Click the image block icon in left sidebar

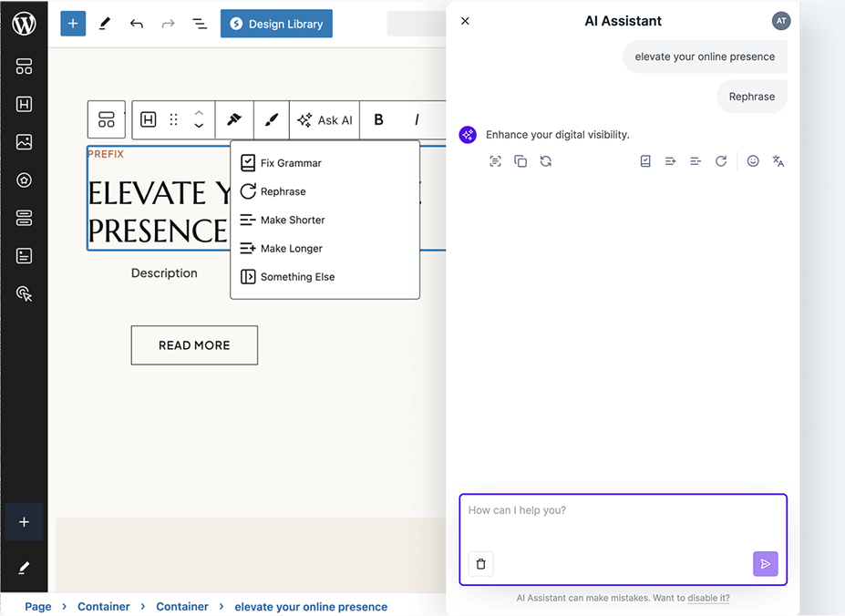tap(24, 142)
